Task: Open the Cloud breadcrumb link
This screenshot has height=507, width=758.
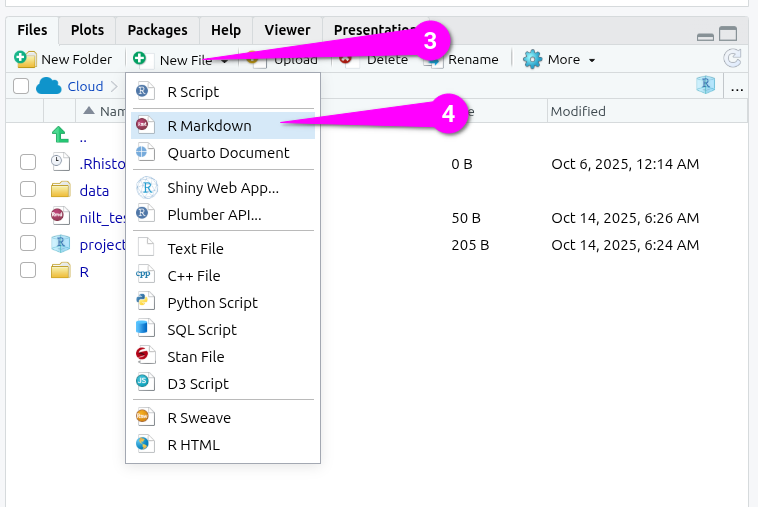Action: [x=85, y=86]
